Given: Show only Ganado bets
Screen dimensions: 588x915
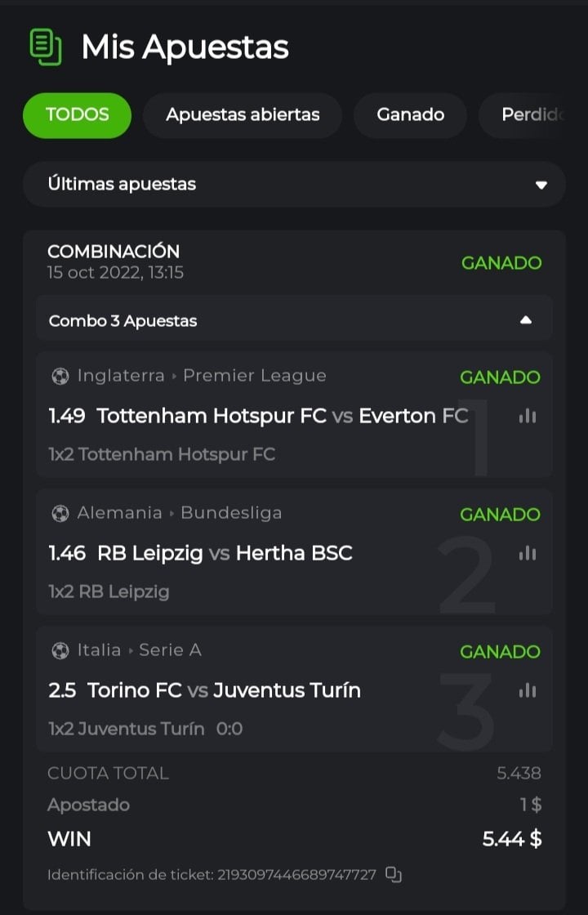Looking at the screenshot, I should coord(410,115).
